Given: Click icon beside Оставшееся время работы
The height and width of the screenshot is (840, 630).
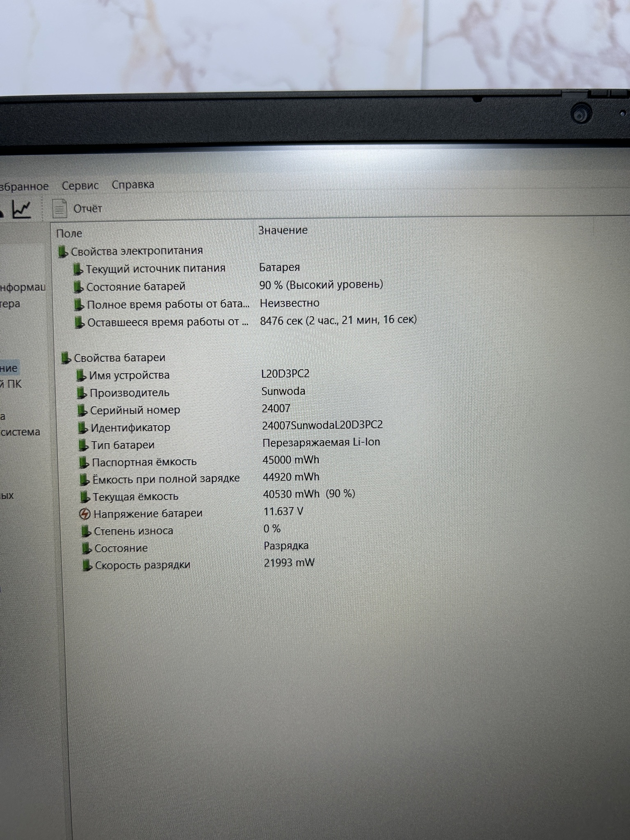Looking at the screenshot, I should point(79,323).
